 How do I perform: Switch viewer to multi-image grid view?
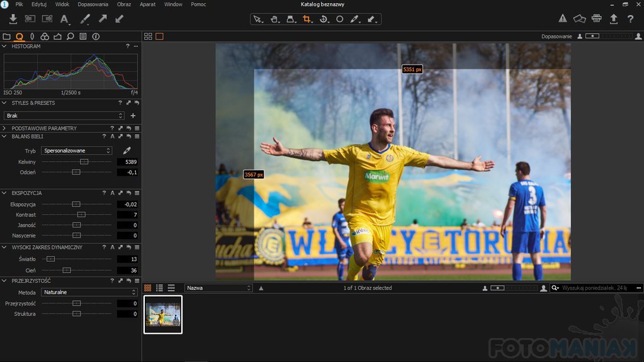149,37
